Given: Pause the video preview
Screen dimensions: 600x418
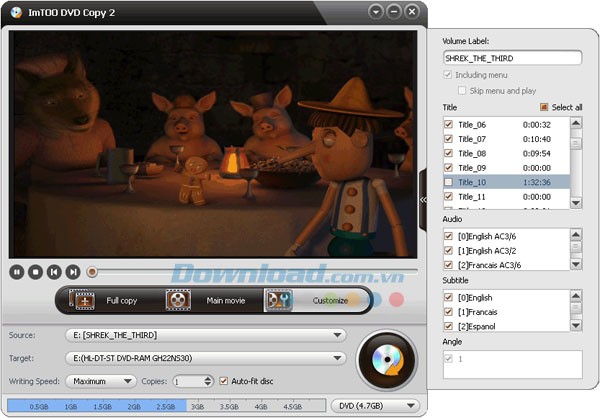Looking at the screenshot, I should (x=16, y=272).
